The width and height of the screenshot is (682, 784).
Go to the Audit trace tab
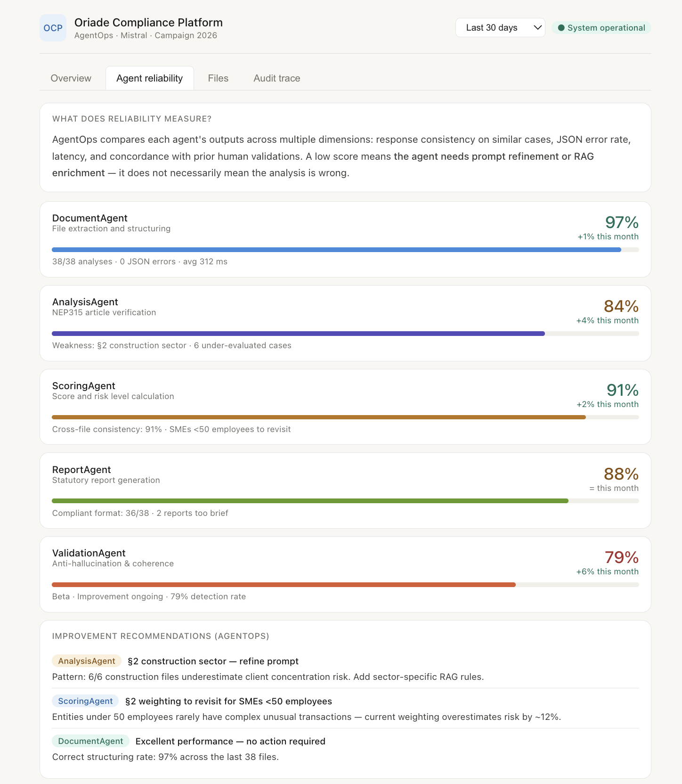276,78
